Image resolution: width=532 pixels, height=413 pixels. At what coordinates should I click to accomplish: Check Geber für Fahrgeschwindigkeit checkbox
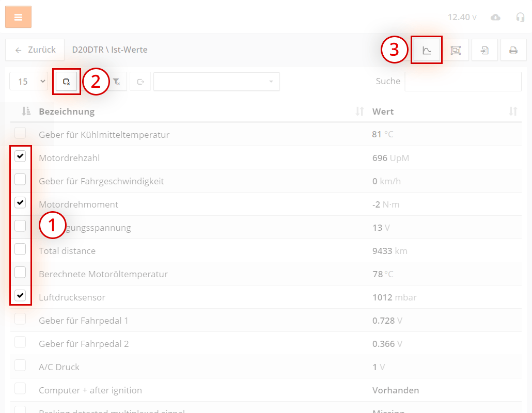(x=20, y=180)
